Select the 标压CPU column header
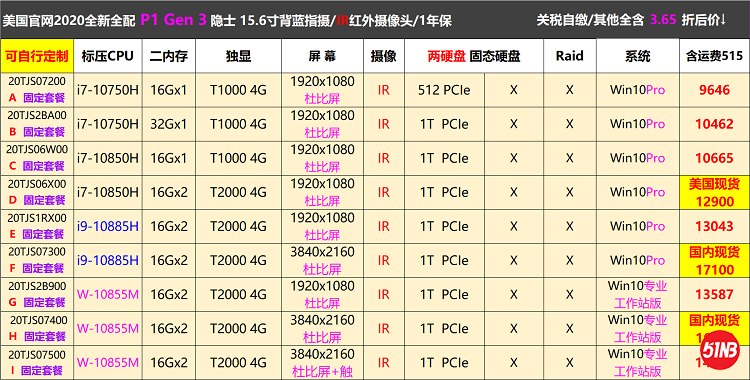This screenshot has width=750, height=380. point(108,56)
